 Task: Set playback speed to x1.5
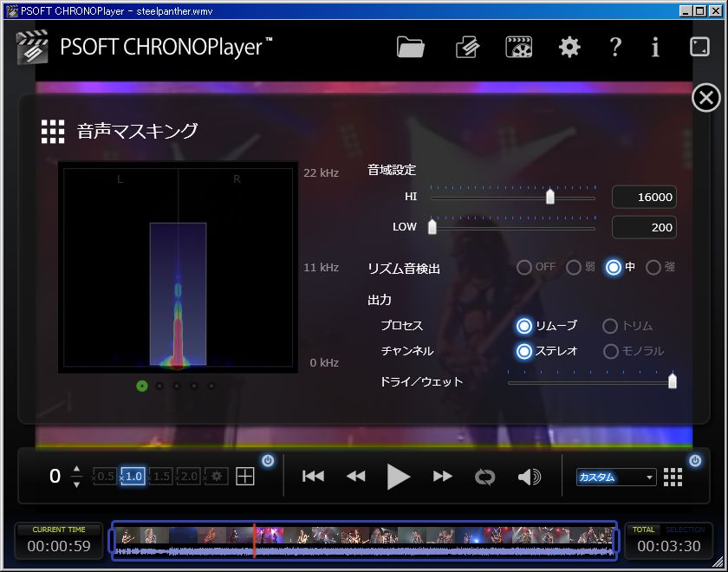tap(160, 477)
